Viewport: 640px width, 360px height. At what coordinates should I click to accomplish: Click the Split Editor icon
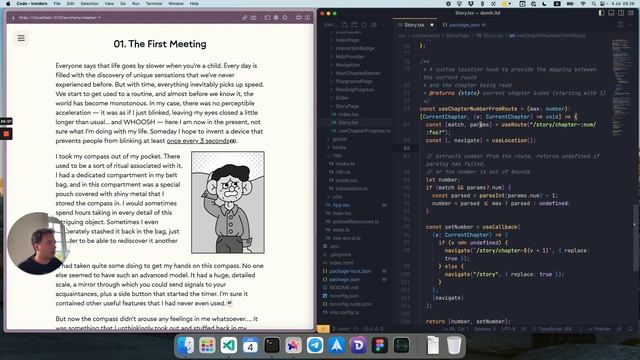620,25
